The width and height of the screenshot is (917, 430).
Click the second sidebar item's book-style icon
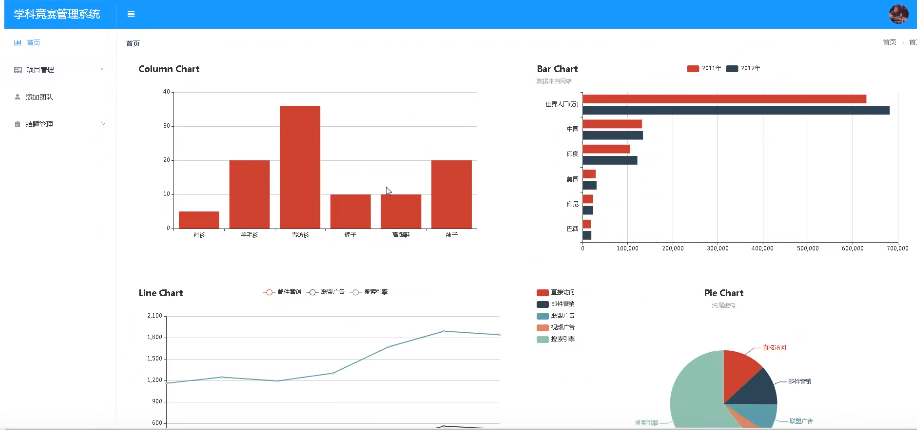point(18,70)
